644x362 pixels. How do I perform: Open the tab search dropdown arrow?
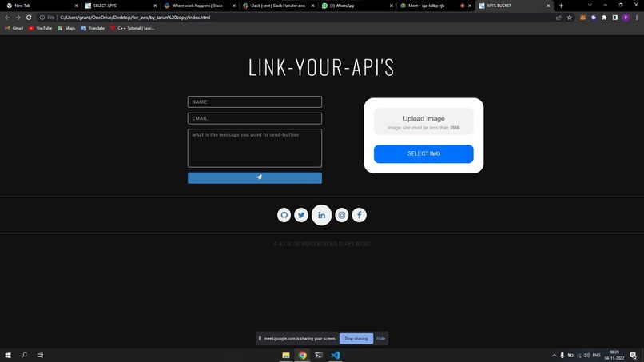click(x=590, y=6)
